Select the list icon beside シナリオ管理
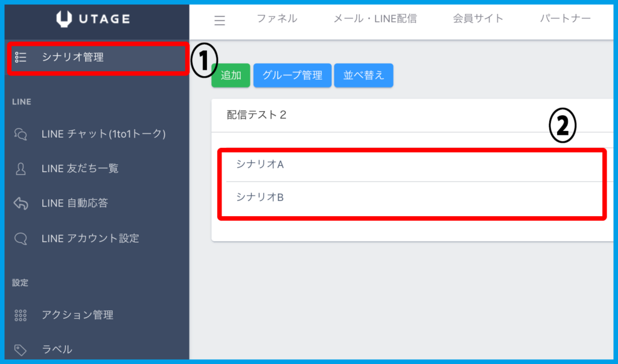This screenshot has height=364, width=618. (x=21, y=58)
